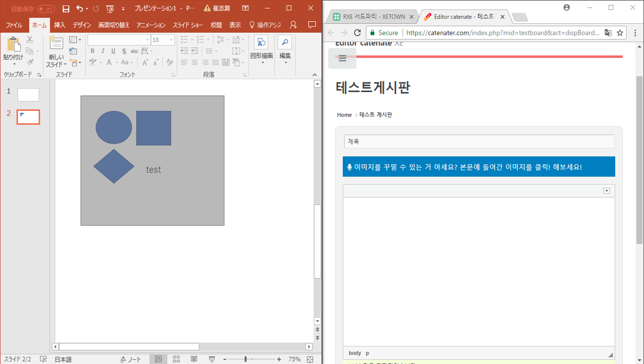Reset the slide with the reset icon
The height and width of the screenshot is (364, 644).
(x=73, y=51)
